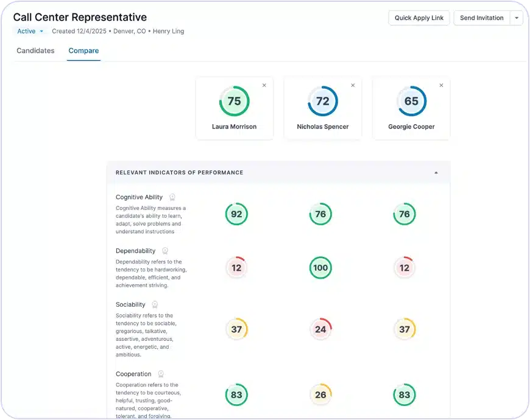Click the Call Center Representative title
The height and width of the screenshot is (420, 530).
[80, 17]
